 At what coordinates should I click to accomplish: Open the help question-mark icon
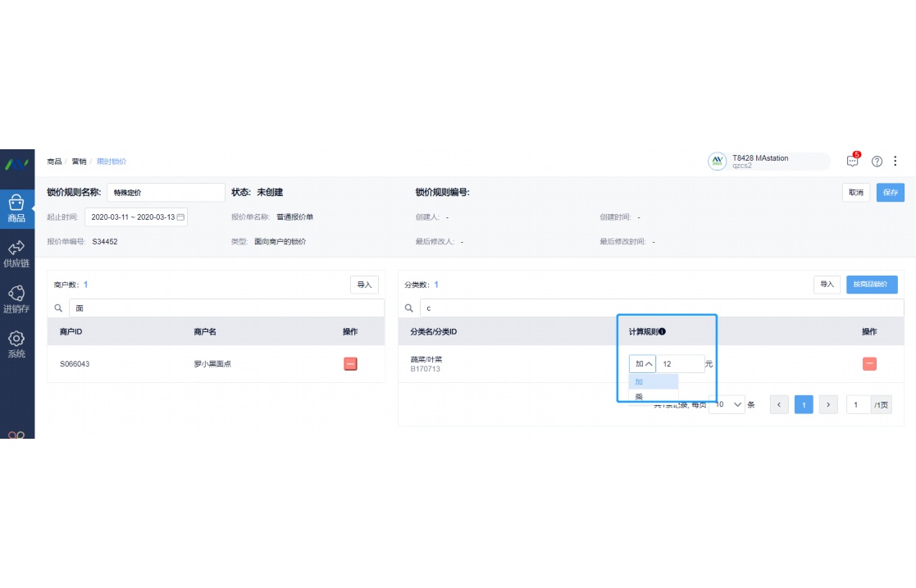tap(877, 162)
